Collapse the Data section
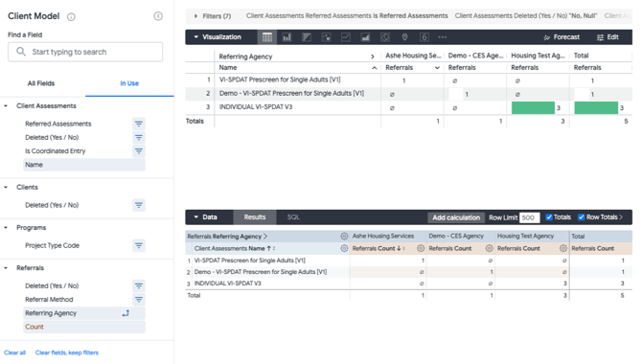The height and width of the screenshot is (364, 642). click(196, 217)
